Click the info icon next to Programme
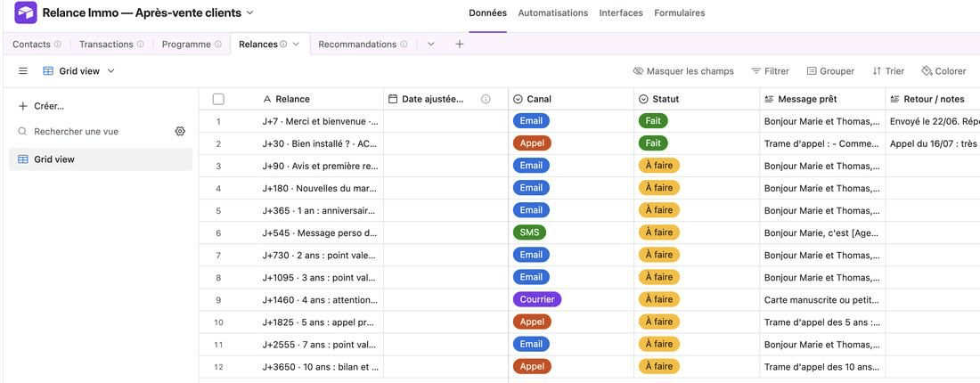Viewport: 980px width, 383px height. [217, 45]
